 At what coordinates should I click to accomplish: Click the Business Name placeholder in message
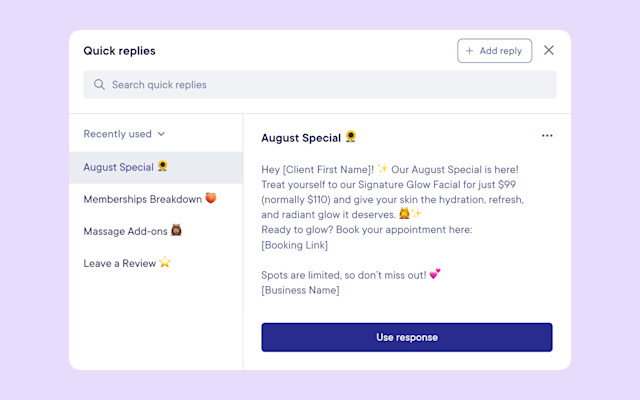pos(300,290)
